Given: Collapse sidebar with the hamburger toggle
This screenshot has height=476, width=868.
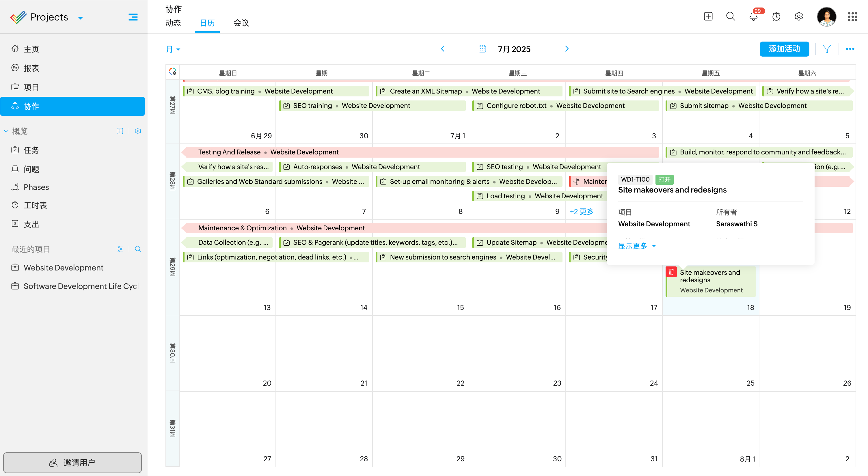Looking at the screenshot, I should tap(133, 17).
